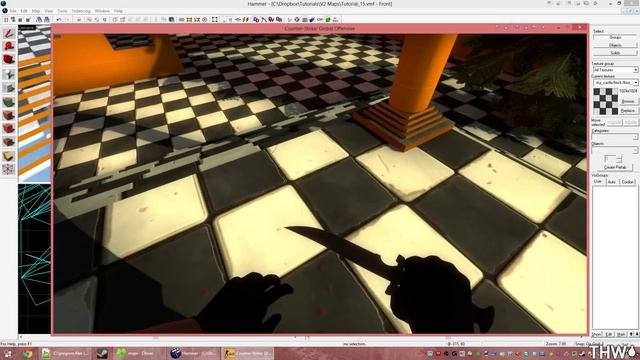The image size is (640, 360).
Task: Click the checkerboard texture preview thumbnail
Action: click(605, 101)
